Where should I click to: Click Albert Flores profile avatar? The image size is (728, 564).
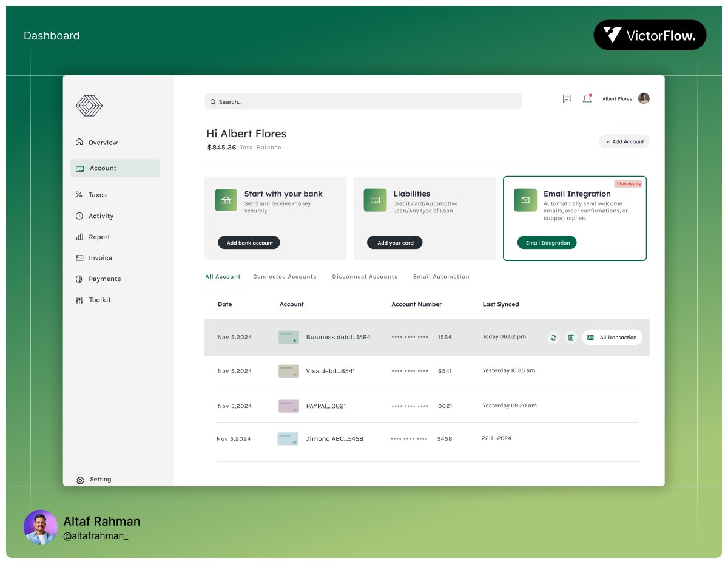(644, 98)
